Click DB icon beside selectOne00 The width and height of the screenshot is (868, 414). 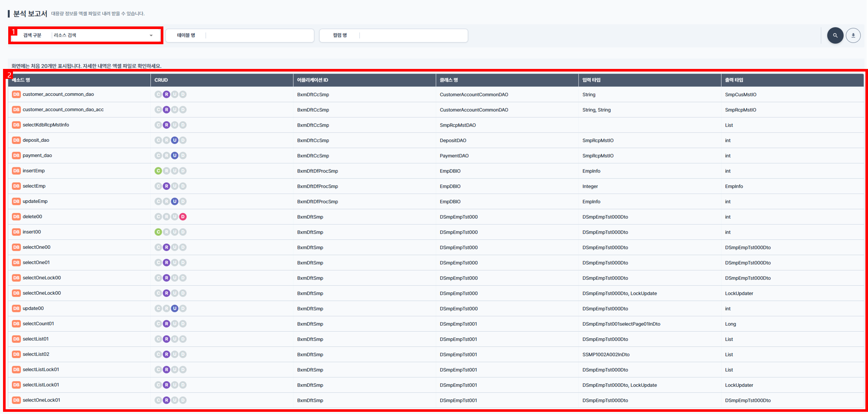16,247
